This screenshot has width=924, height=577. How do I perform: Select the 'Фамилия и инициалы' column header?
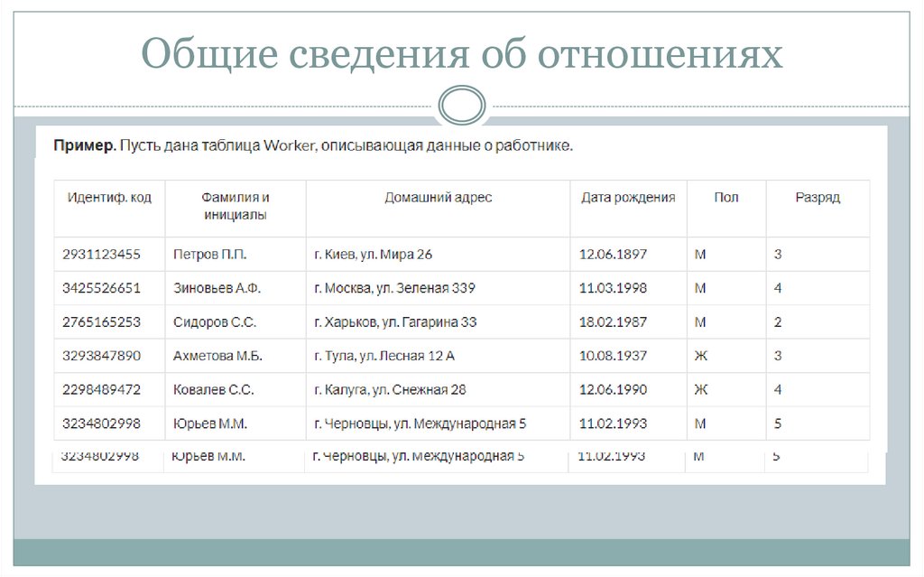(x=235, y=203)
